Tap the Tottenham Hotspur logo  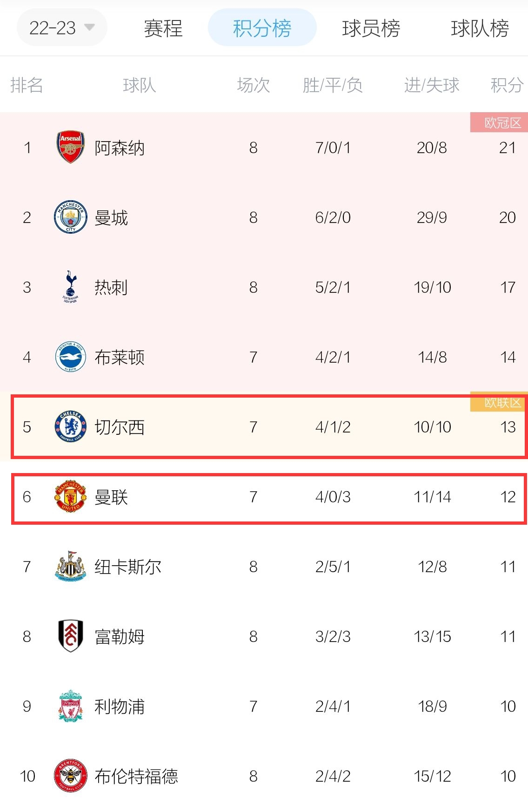tap(70, 286)
